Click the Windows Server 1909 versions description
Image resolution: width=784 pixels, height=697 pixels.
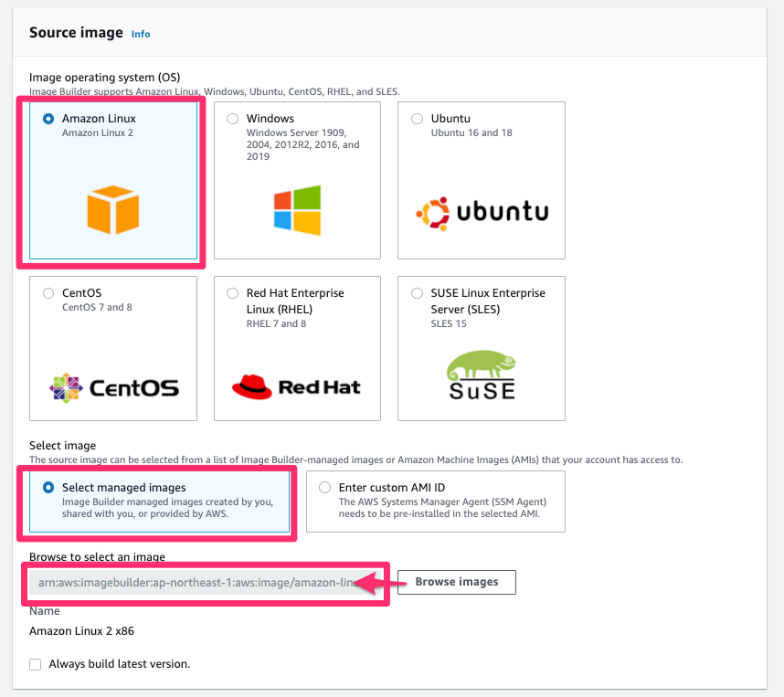click(303, 144)
